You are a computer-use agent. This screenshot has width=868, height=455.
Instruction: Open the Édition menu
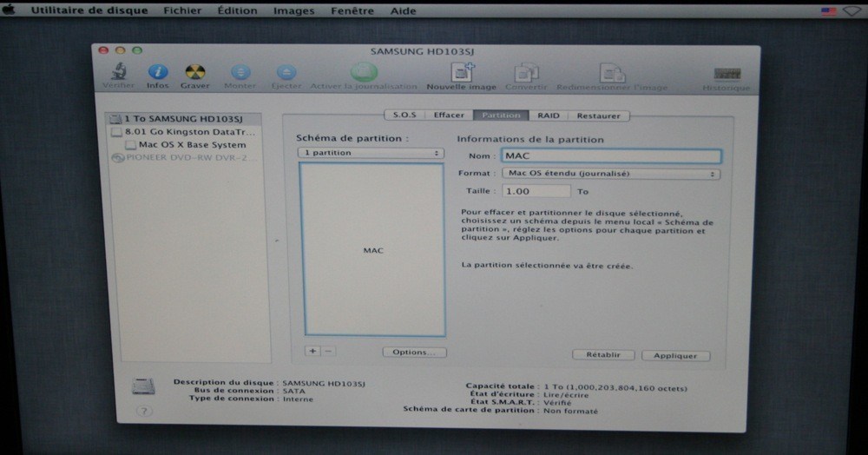(x=237, y=10)
